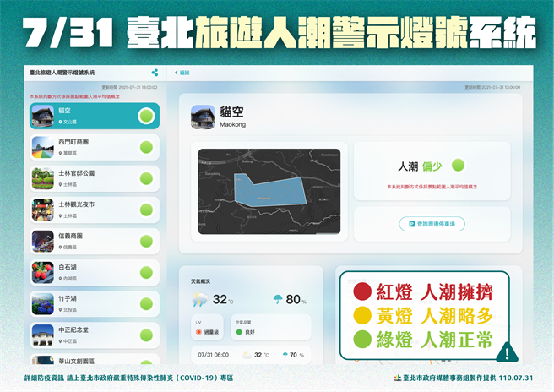Click the umbrella icon beside 80%

[x=278, y=299]
